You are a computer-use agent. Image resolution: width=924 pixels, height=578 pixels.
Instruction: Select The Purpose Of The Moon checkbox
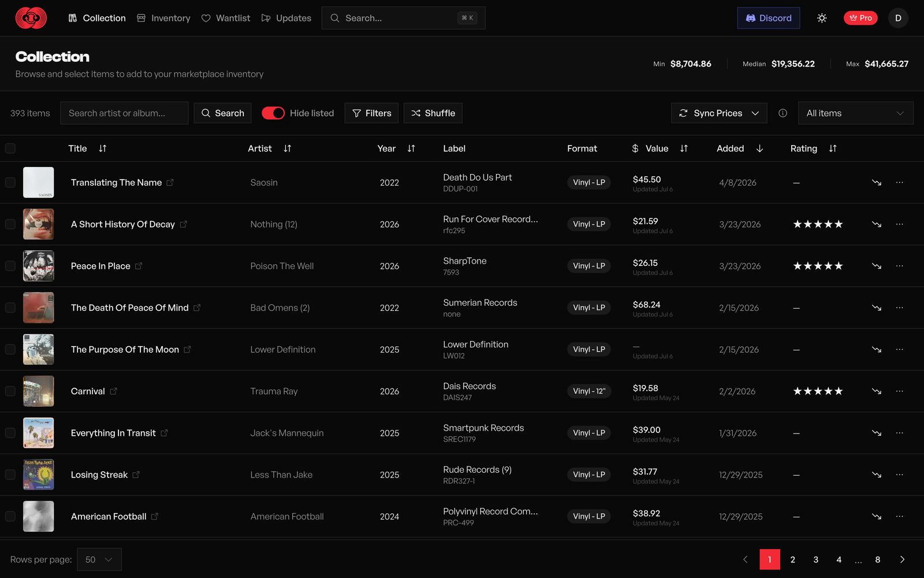click(x=10, y=350)
